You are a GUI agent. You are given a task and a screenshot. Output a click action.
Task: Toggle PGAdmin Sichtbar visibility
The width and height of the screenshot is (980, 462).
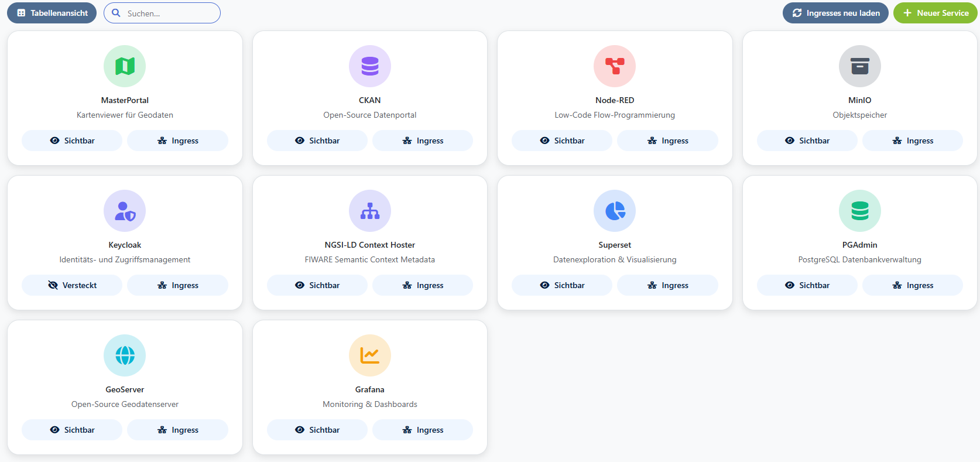807,285
